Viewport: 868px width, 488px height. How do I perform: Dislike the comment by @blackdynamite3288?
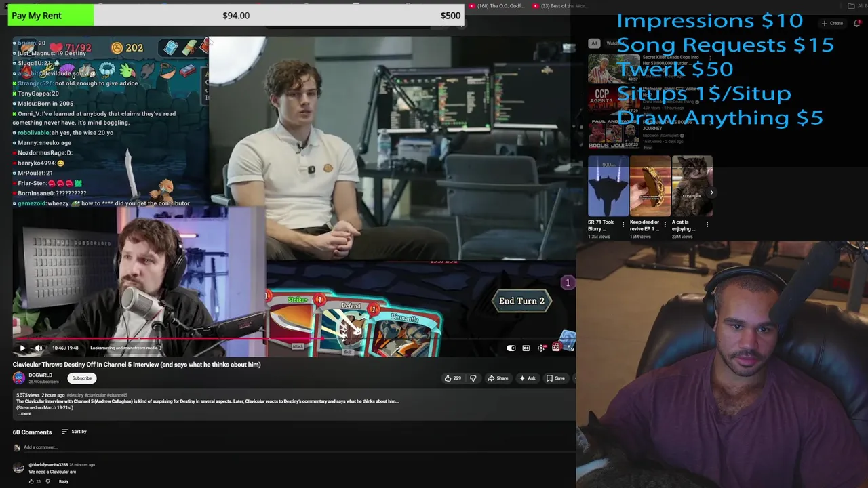[47, 481]
